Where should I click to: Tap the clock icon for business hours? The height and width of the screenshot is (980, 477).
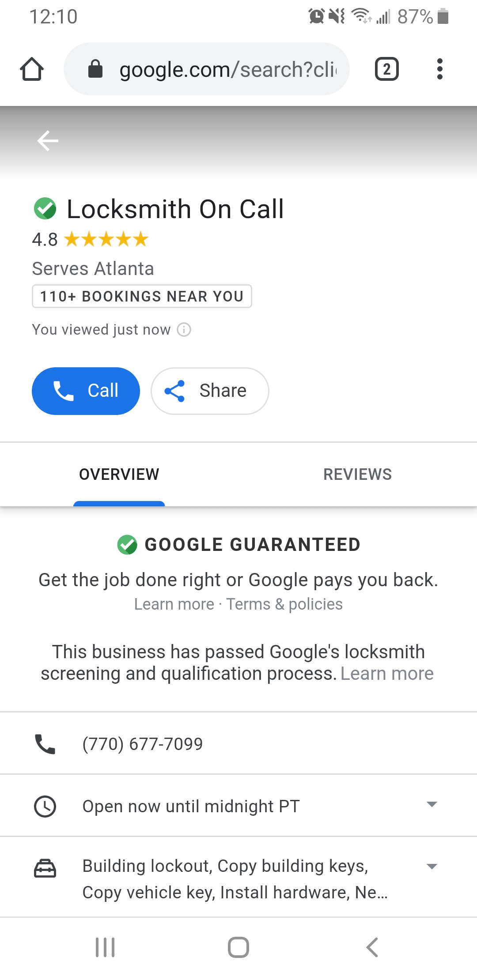45,806
